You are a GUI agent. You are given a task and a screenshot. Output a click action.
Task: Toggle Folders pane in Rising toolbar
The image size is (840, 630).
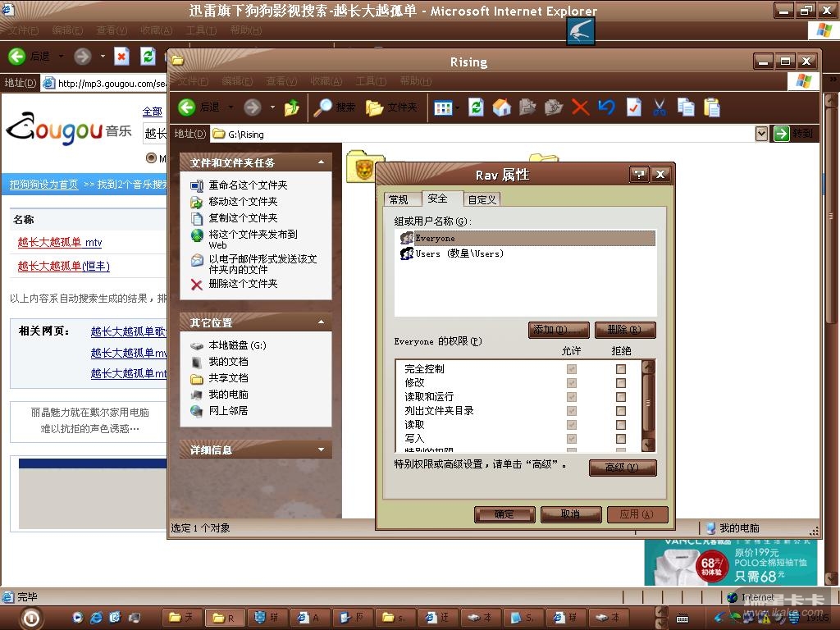(391, 107)
